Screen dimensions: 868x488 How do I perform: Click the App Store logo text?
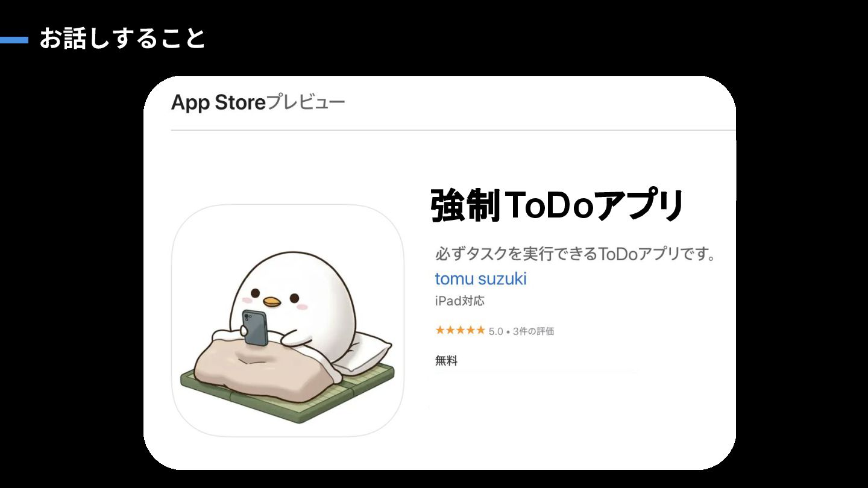pos(218,102)
